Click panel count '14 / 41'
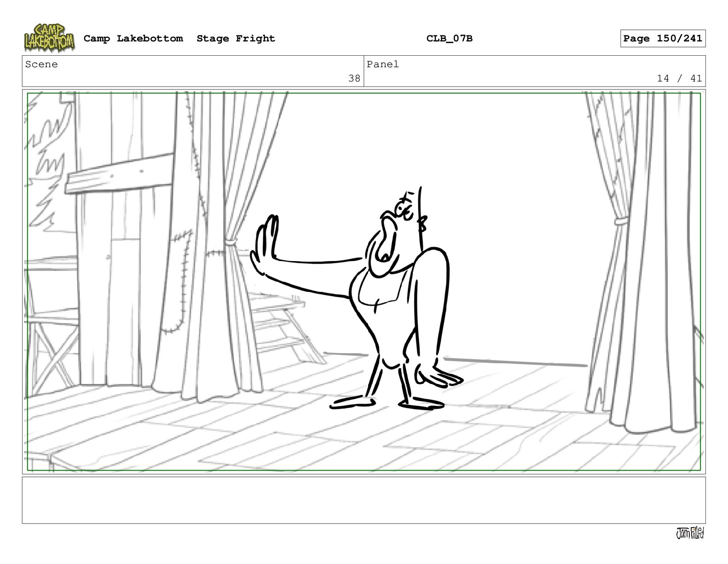The width and height of the screenshot is (728, 564). [679, 79]
